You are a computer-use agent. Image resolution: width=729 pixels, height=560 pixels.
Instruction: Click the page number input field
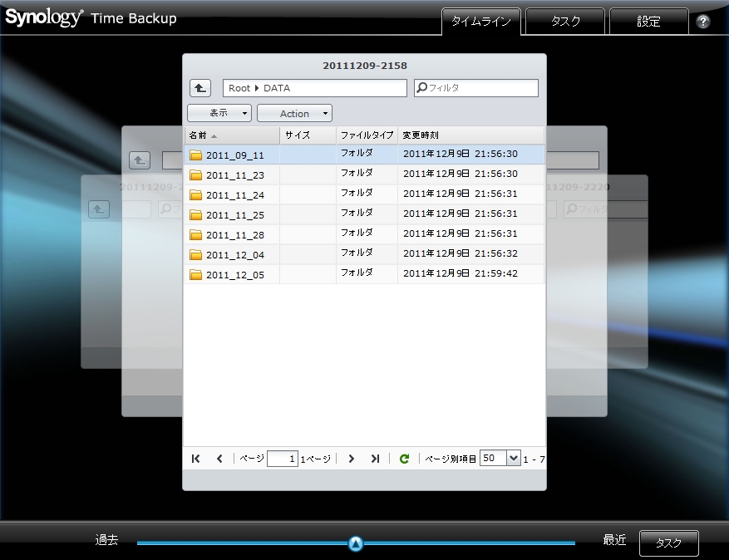coord(283,459)
